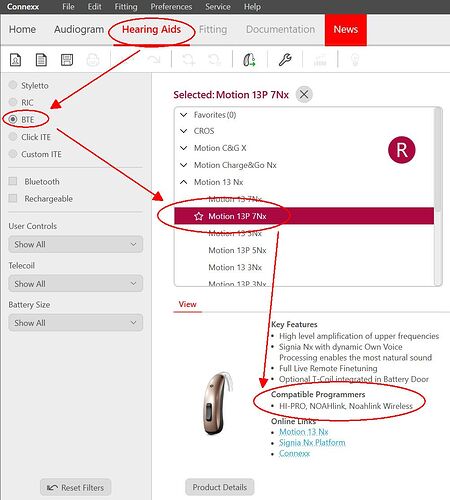Click the redo arrow icon
Image resolution: width=450 pixels, height=500 pixels.
[154, 60]
